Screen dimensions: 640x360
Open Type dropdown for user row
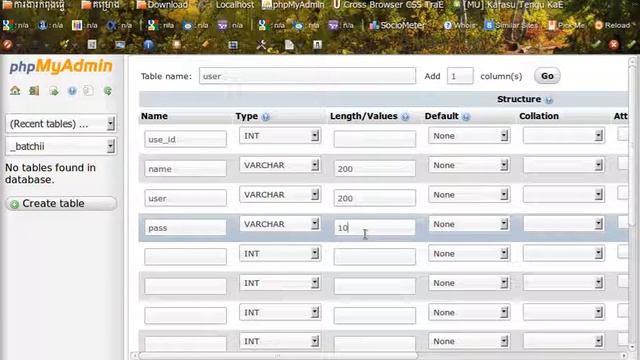pos(280,194)
